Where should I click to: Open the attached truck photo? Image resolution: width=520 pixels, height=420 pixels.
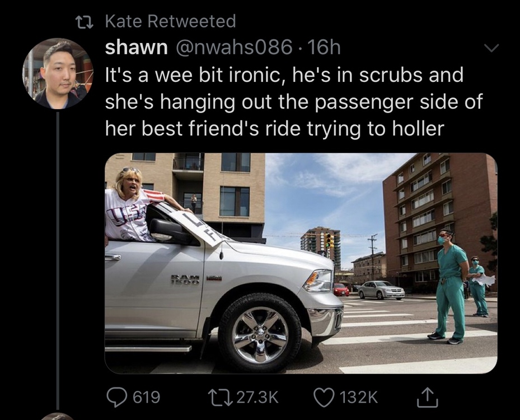point(301,263)
